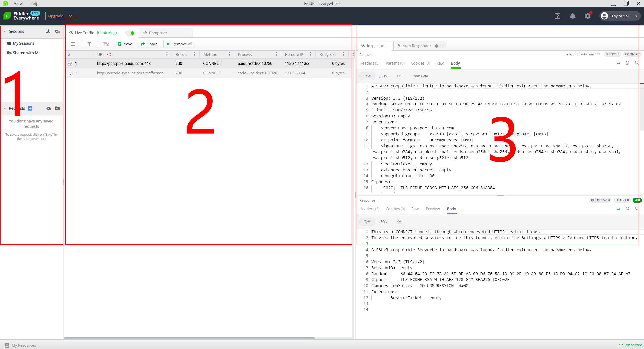Click the filter funnel icon in toolbar

(x=89, y=44)
